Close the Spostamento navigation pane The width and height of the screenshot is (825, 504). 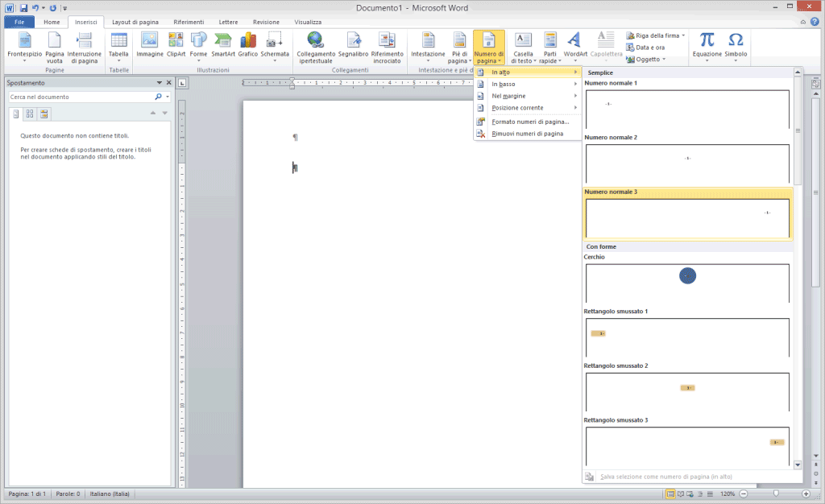pos(169,83)
